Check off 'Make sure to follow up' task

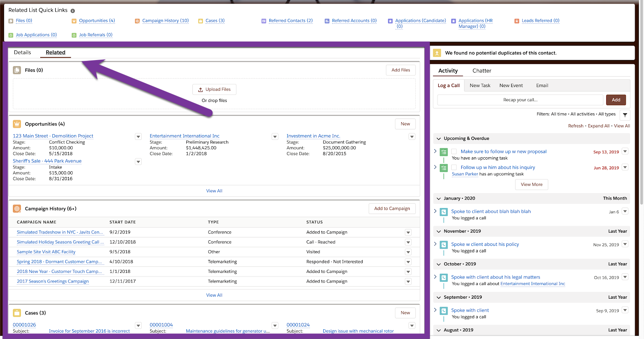coord(454,152)
